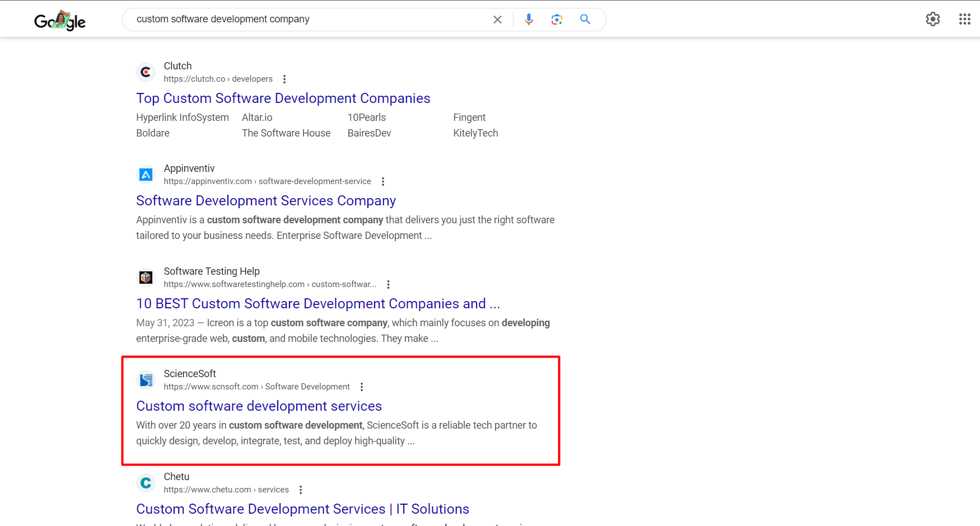Open 10 BEST Custom Software Development Companies link
The width and height of the screenshot is (980, 526).
(318, 304)
